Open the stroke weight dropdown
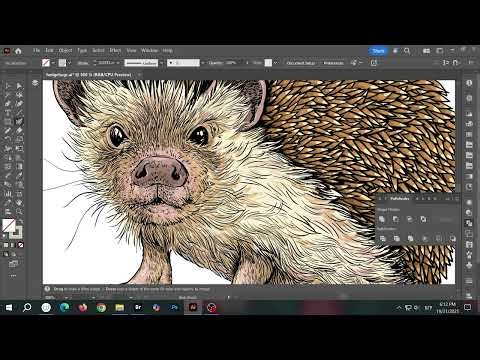 (118, 63)
